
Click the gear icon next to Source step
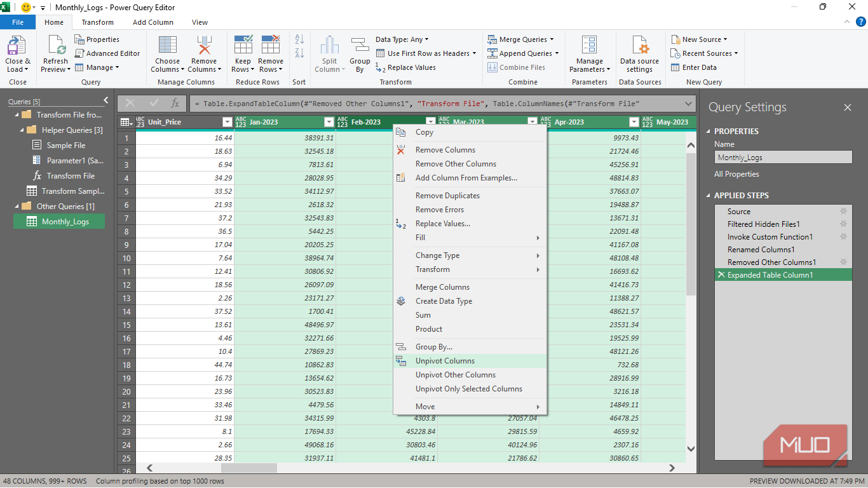click(843, 212)
